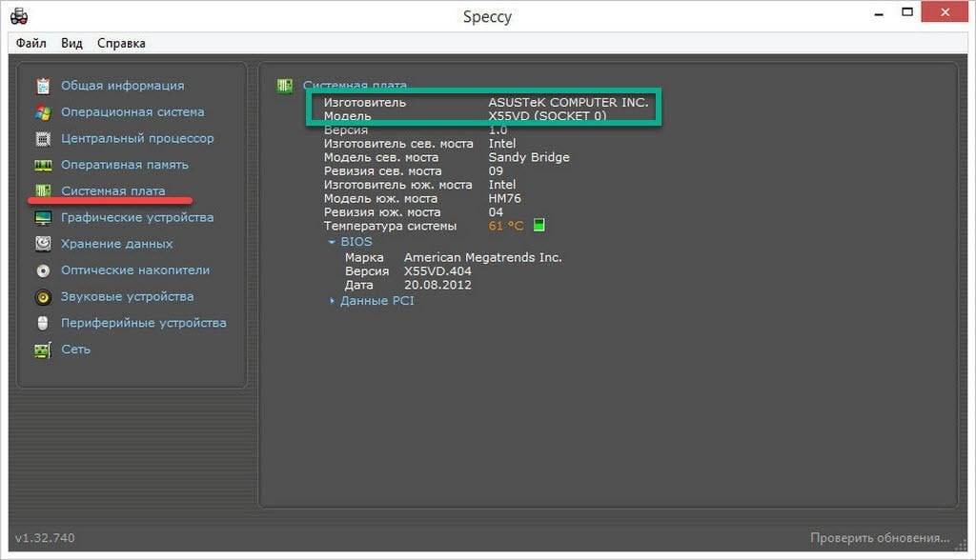976x560 pixels.
Task: Click the 61 °C temperature value
Action: pos(506,227)
